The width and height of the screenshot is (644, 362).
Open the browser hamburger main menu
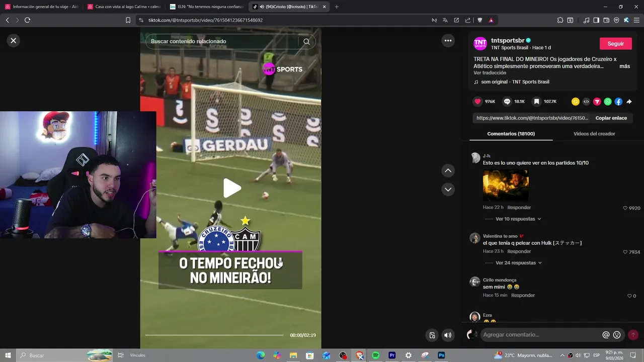636,20
